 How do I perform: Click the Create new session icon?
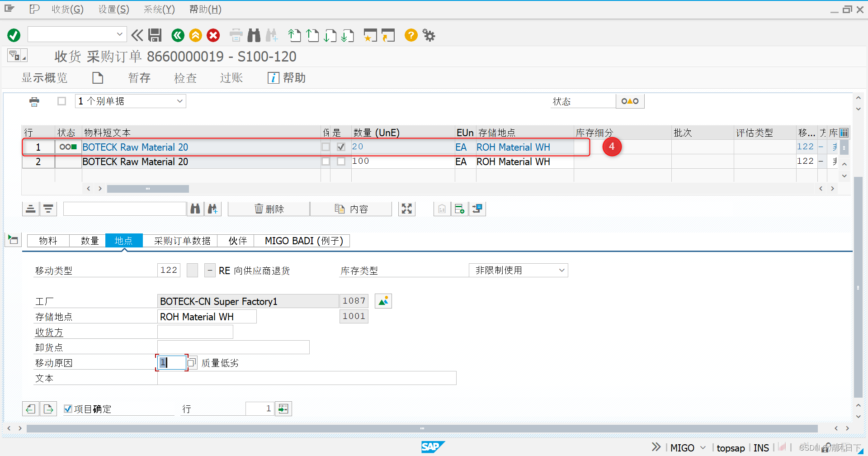click(x=370, y=35)
